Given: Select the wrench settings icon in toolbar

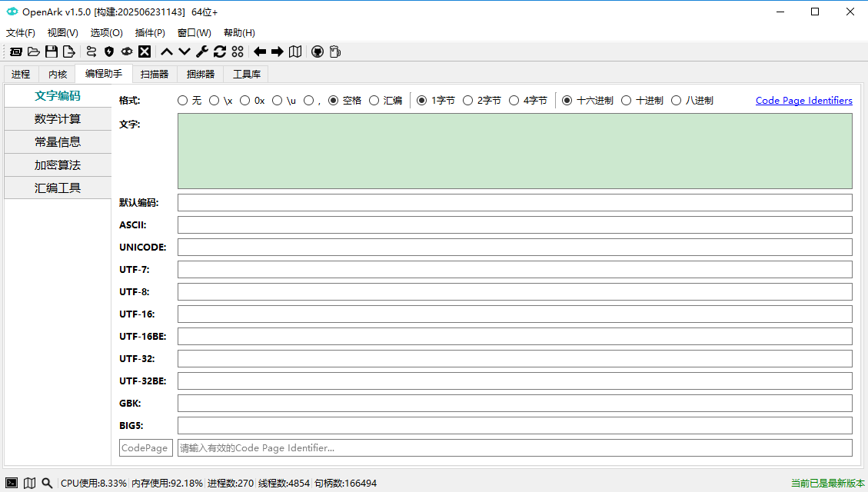Looking at the screenshot, I should (x=202, y=52).
